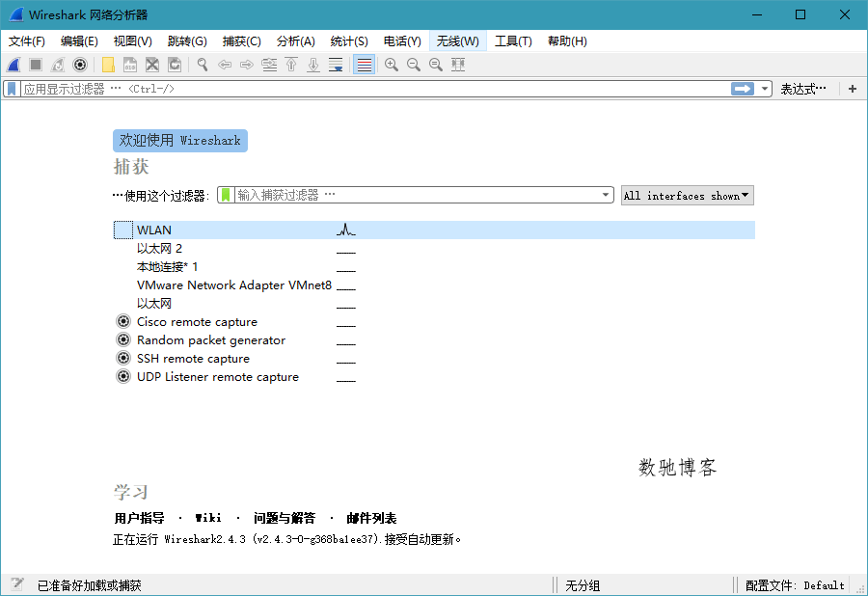Toggle the packet colorize rules icon
The height and width of the screenshot is (596, 868).
pos(364,65)
